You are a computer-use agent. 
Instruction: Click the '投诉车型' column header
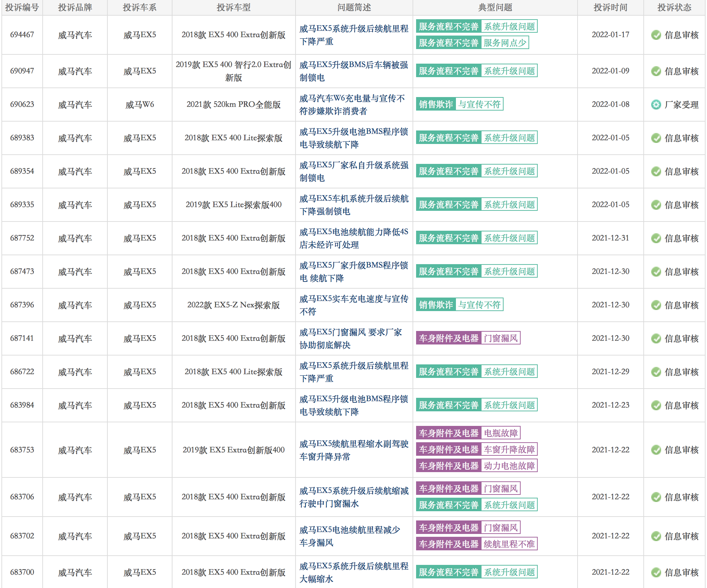click(234, 7)
